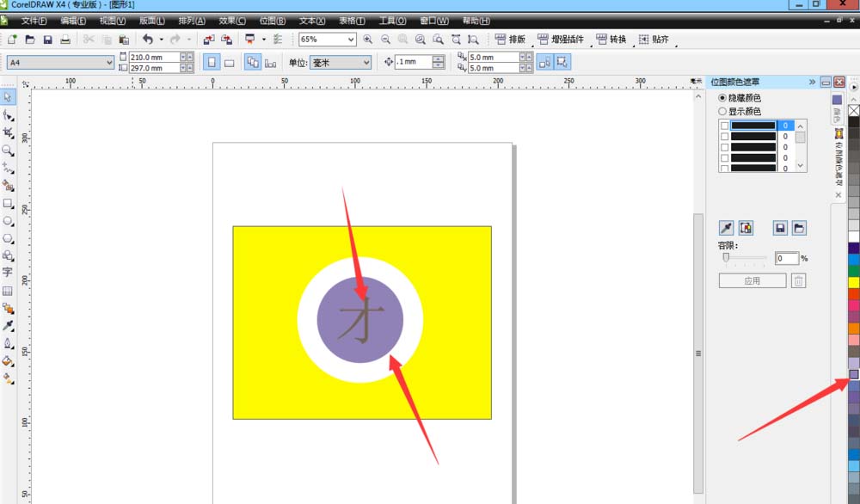The width and height of the screenshot is (860, 504).
Task: Select the Text tool in the toolbox
Action: 8,273
